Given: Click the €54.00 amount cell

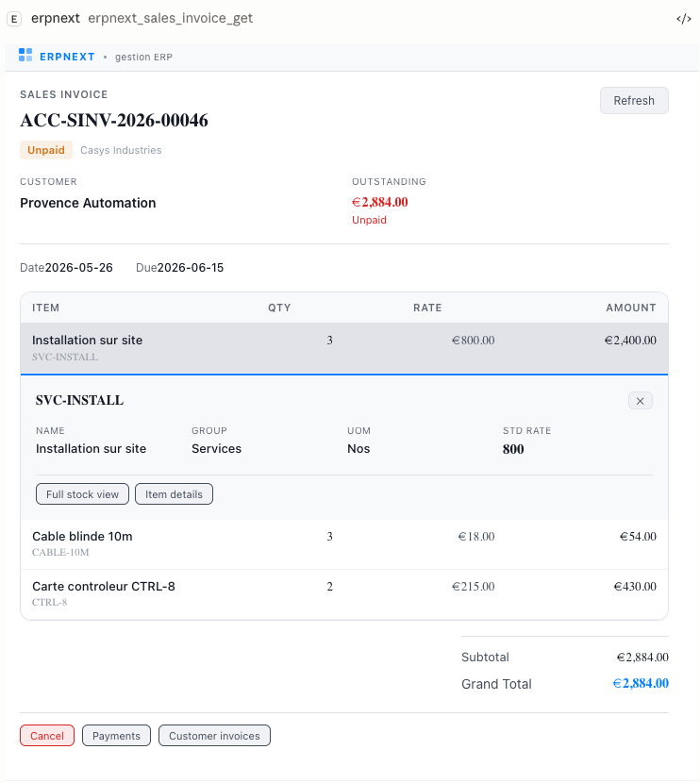Looking at the screenshot, I should pos(638,537).
